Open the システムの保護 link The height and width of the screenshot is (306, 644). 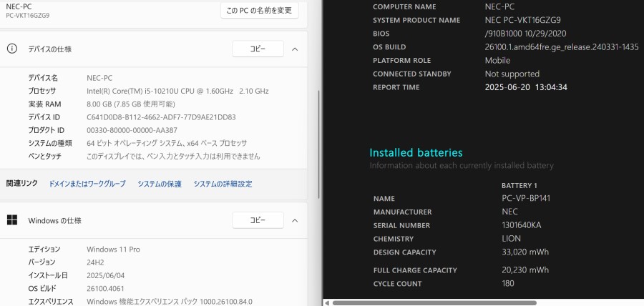(160, 184)
